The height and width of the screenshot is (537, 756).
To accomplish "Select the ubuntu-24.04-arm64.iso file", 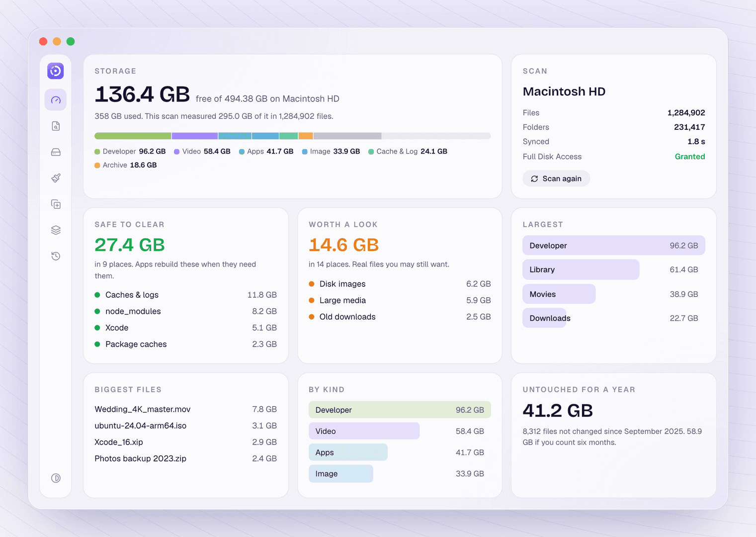I will 186,426.
